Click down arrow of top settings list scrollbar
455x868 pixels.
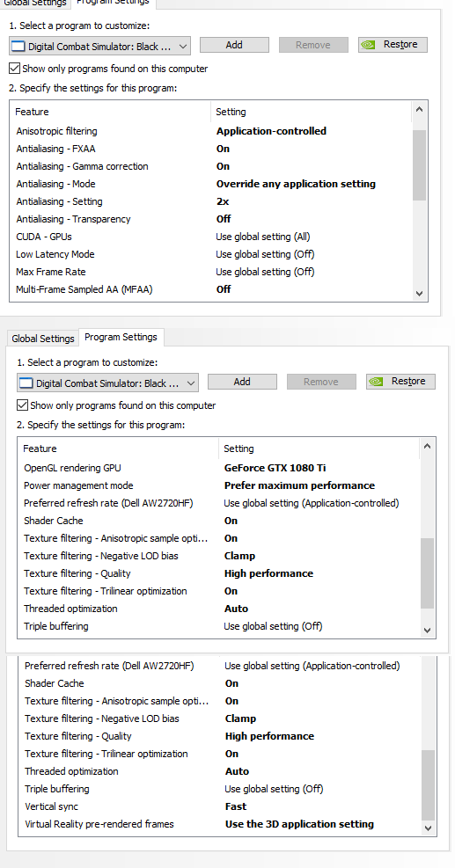pos(420,294)
